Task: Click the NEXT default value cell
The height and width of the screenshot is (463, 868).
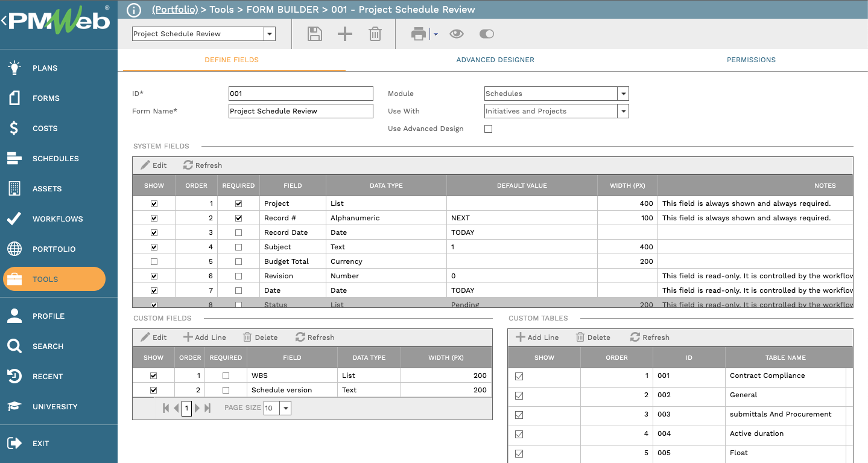Action: pyautogui.click(x=522, y=218)
